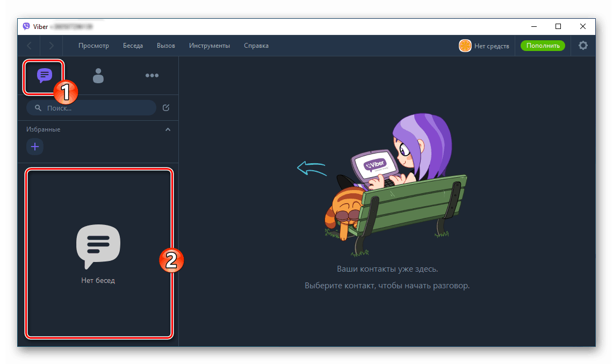Open the More options three-dots tab

click(x=152, y=75)
